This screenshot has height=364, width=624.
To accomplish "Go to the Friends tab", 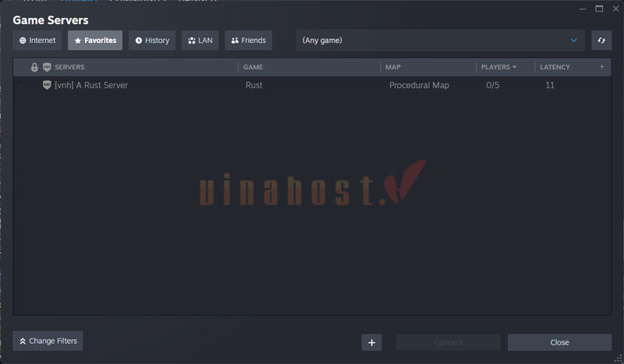I will tap(248, 41).
